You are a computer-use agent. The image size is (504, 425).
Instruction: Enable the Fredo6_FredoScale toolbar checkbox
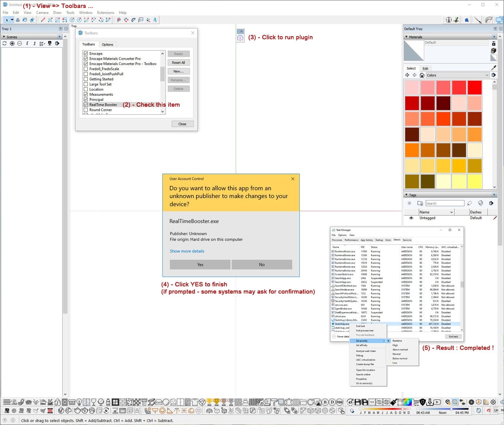(86, 69)
